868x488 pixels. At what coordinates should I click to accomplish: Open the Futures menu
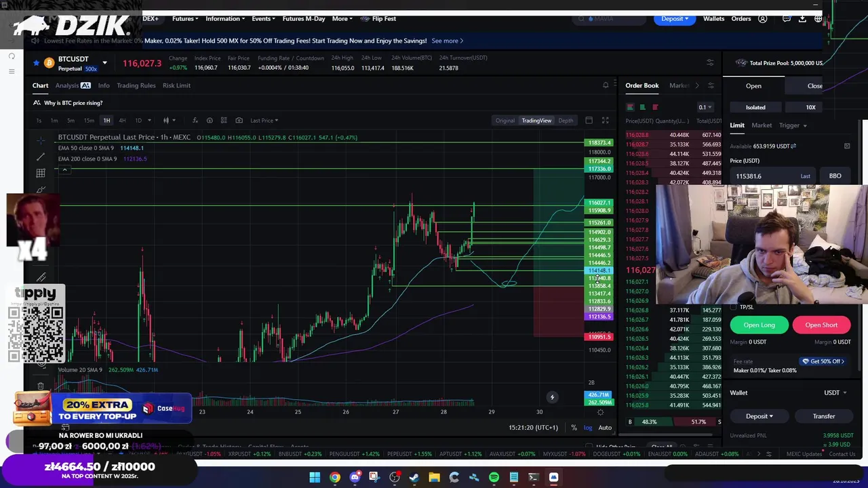click(x=185, y=18)
